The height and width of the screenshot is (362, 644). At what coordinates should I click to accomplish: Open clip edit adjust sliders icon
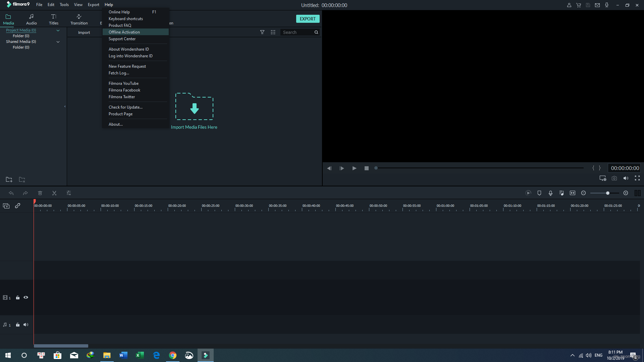(x=69, y=193)
